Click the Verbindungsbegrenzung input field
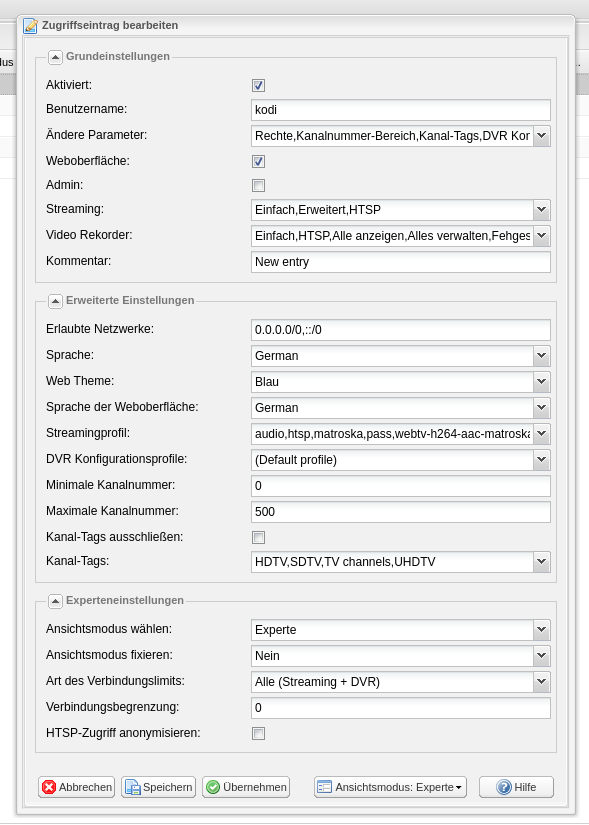Image resolution: width=589 pixels, height=825 pixels. [x=401, y=708]
